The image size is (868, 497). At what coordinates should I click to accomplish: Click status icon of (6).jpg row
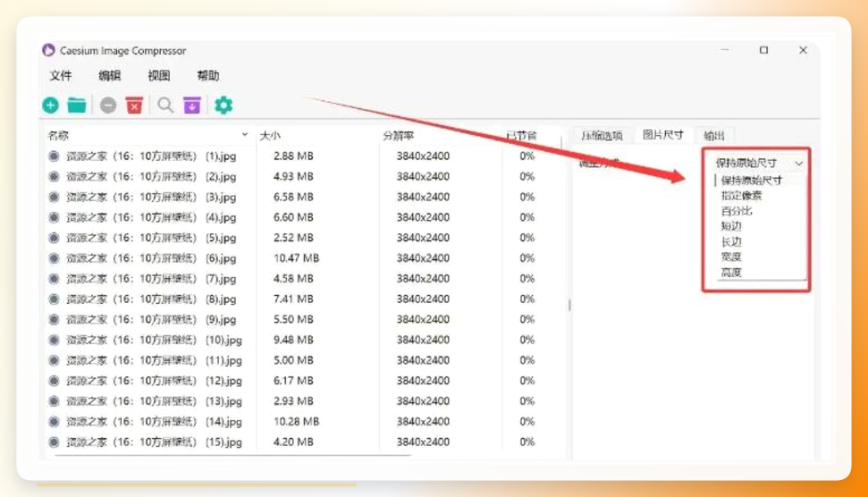pyautogui.click(x=54, y=258)
